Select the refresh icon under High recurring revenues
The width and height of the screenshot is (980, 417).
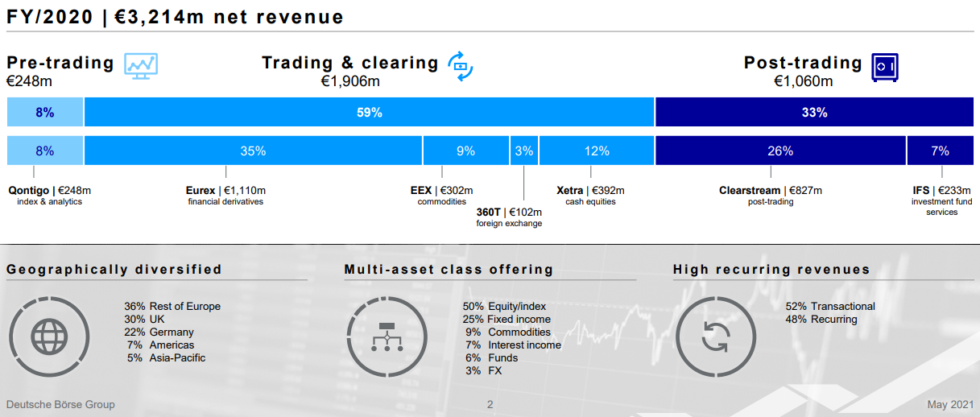(x=714, y=336)
